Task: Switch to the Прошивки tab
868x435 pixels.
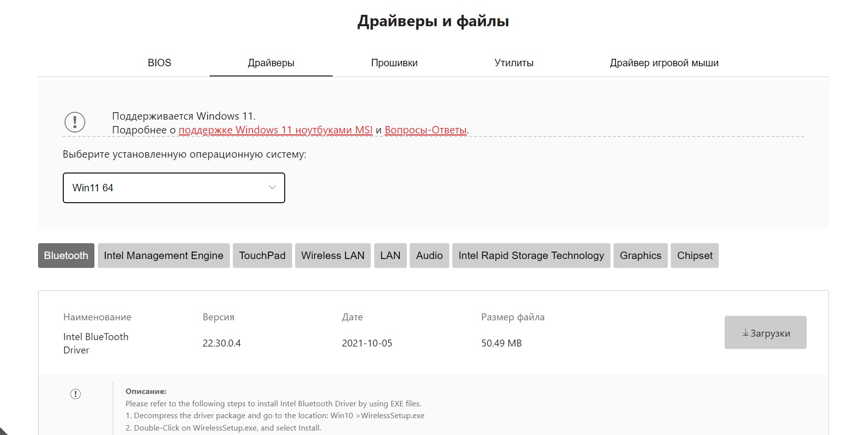Action: point(394,63)
